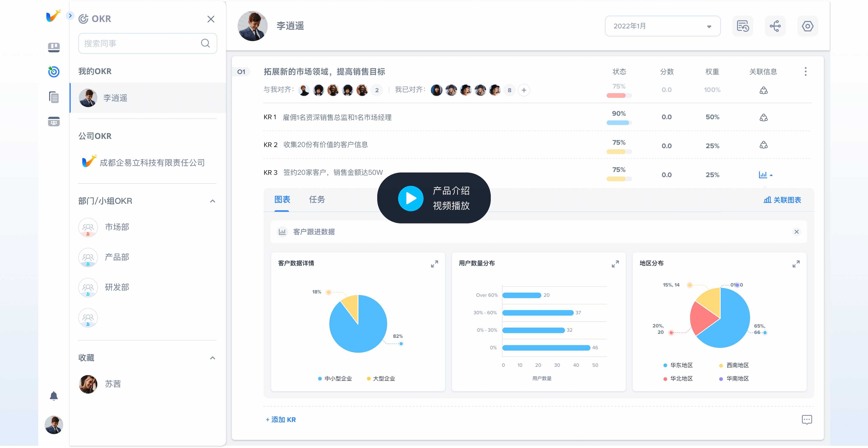Click the 0% bar in user distribution chart

546,348
